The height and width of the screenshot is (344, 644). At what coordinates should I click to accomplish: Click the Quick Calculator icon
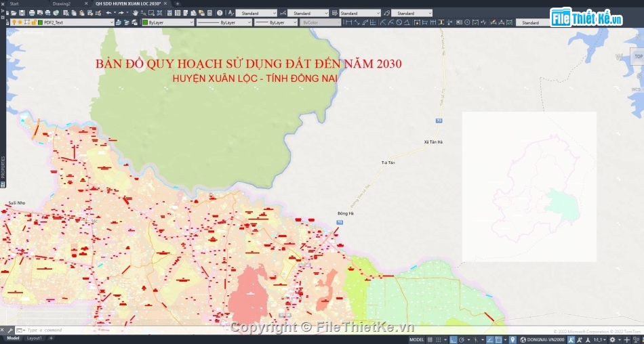[x=209, y=13]
